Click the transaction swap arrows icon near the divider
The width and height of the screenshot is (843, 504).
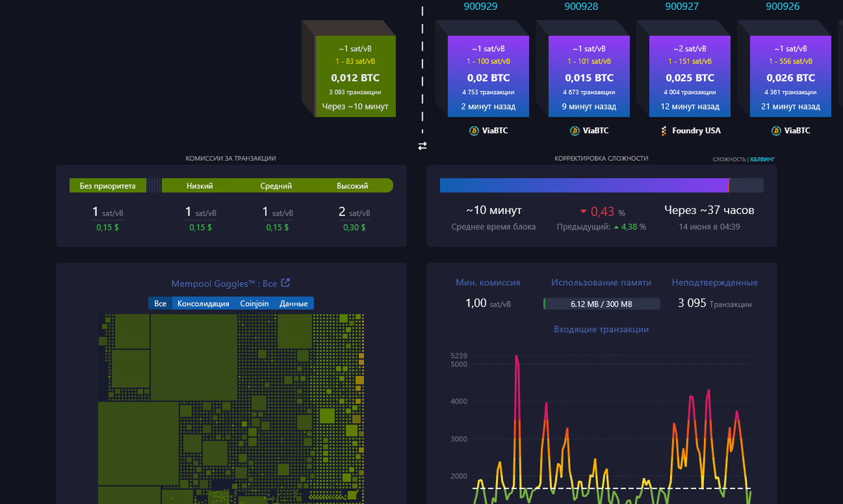pos(422,146)
